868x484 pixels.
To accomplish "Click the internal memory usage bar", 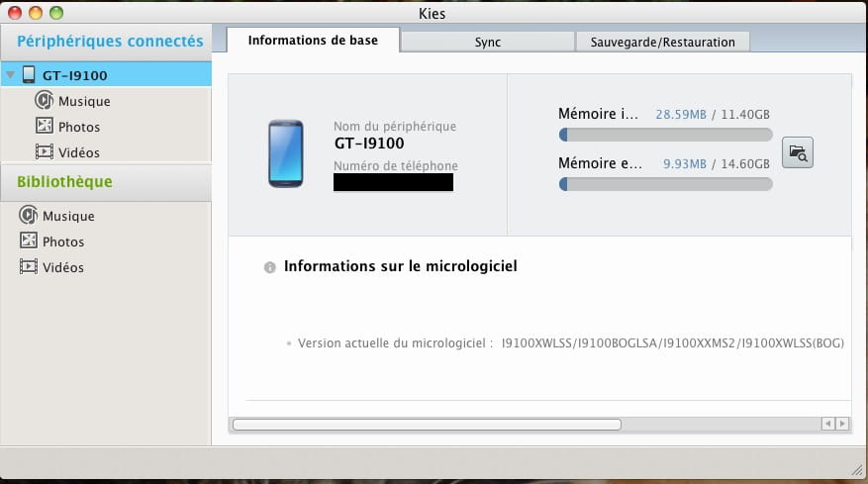I will click(x=665, y=135).
